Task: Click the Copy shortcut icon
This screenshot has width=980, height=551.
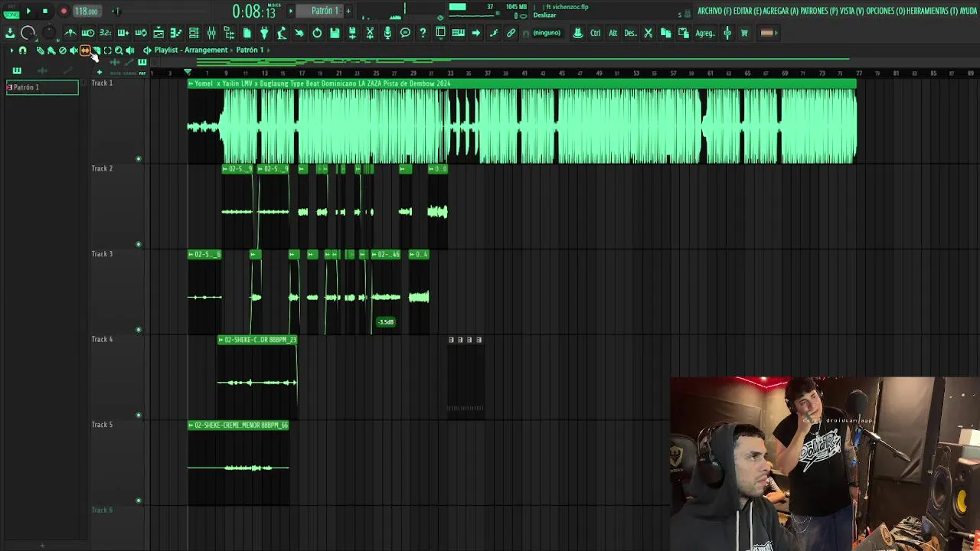Action: tap(665, 33)
